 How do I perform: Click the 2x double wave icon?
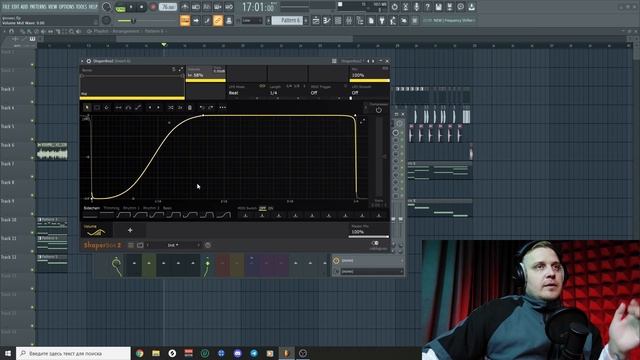pos(180,107)
